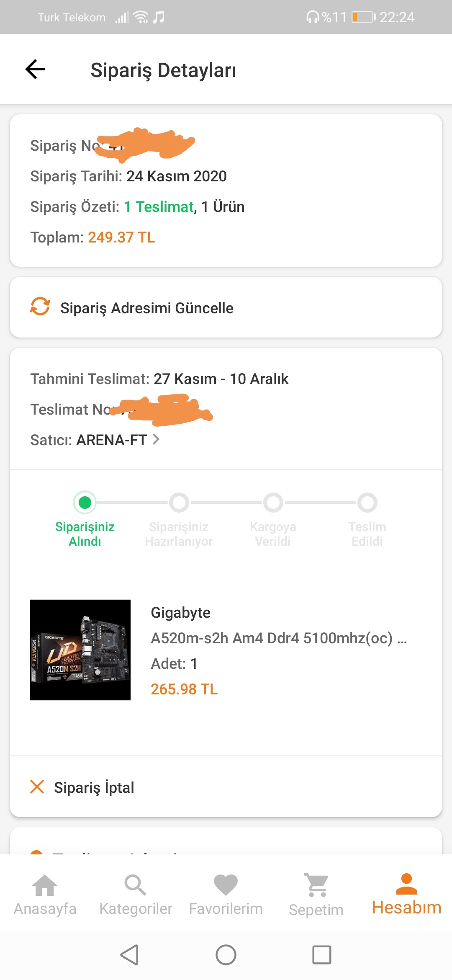Open Anasayfa home icon
The image size is (452, 980).
45,885
